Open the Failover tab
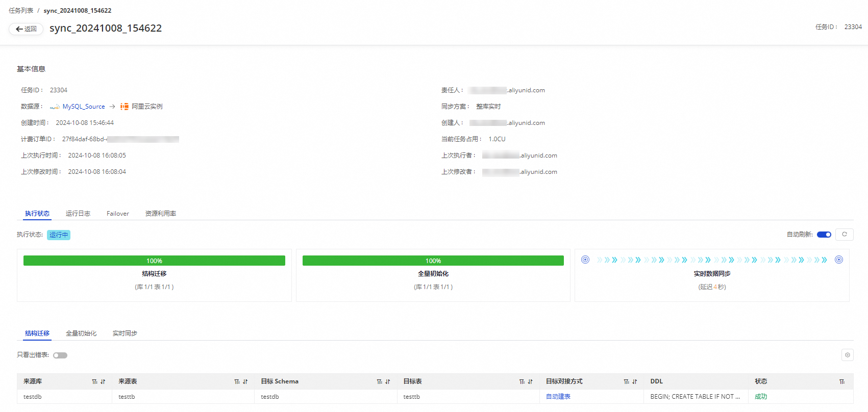The height and width of the screenshot is (412, 868). [118, 214]
